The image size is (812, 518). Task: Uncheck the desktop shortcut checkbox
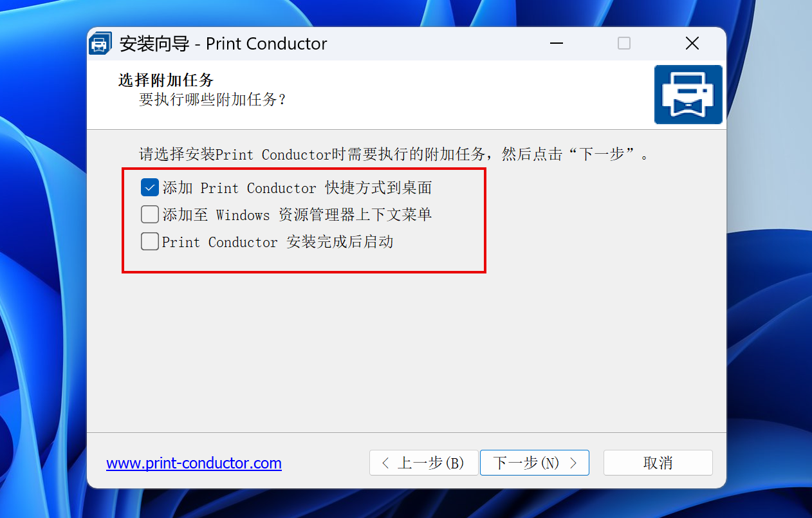tap(150, 188)
